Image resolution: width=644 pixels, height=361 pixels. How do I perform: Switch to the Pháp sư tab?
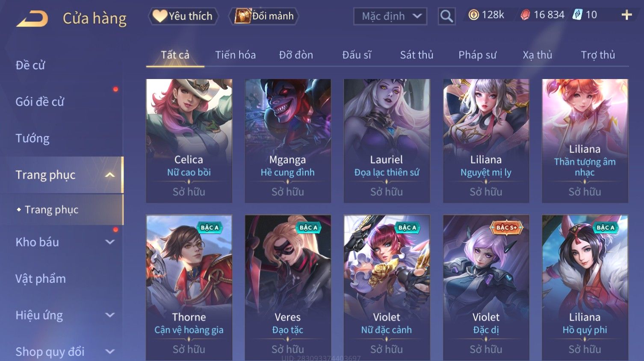(x=477, y=55)
